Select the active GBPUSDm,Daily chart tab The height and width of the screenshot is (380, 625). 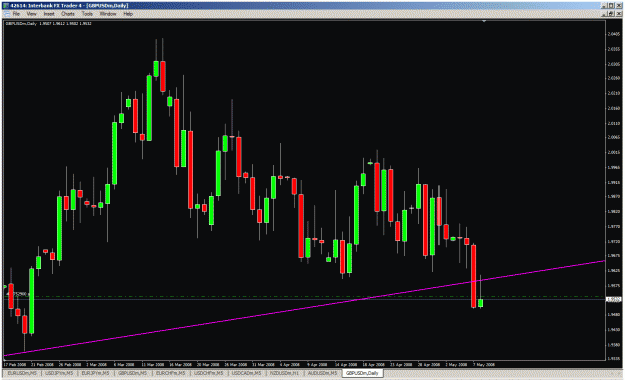362,373
